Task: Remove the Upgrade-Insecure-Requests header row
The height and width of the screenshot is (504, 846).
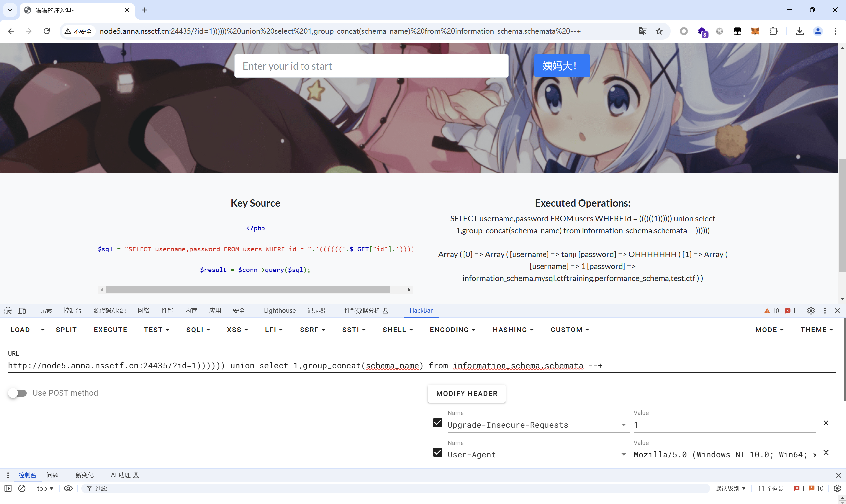Action: [826, 423]
